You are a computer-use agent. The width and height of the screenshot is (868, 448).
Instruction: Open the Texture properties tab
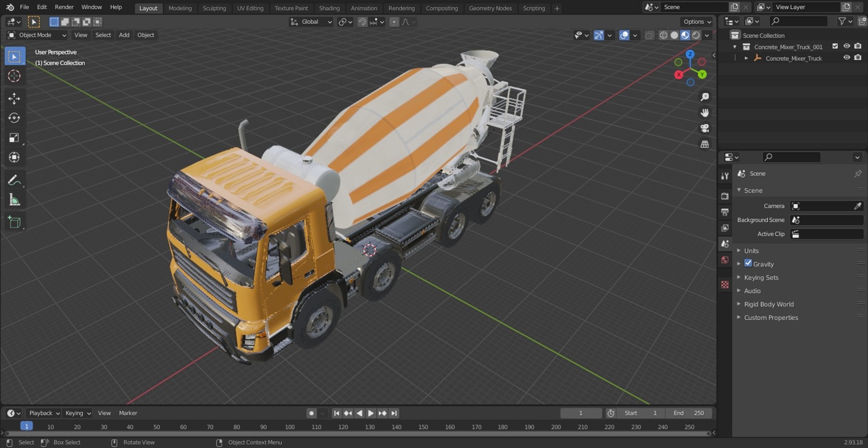[725, 284]
